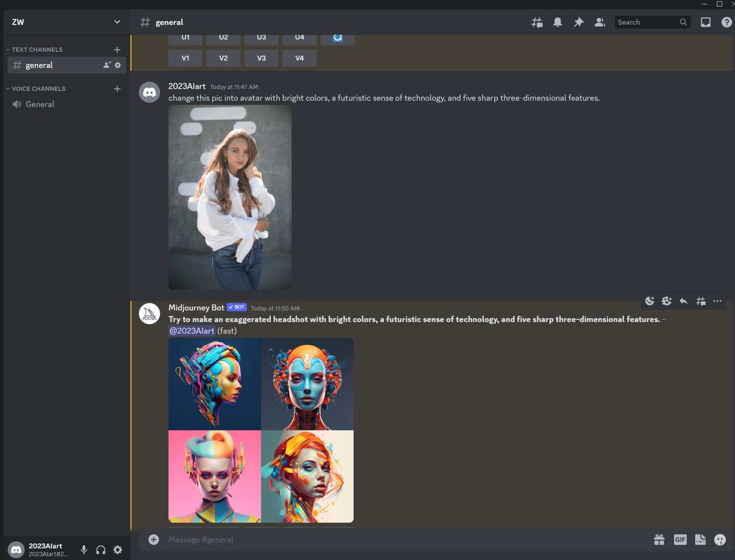Click the V1 variation button

pyautogui.click(x=185, y=58)
